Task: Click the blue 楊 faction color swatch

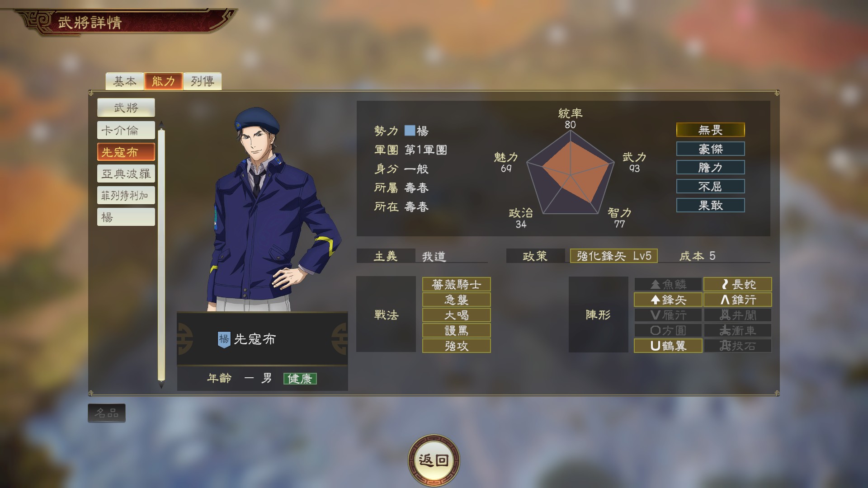Action: coord(410,131)
